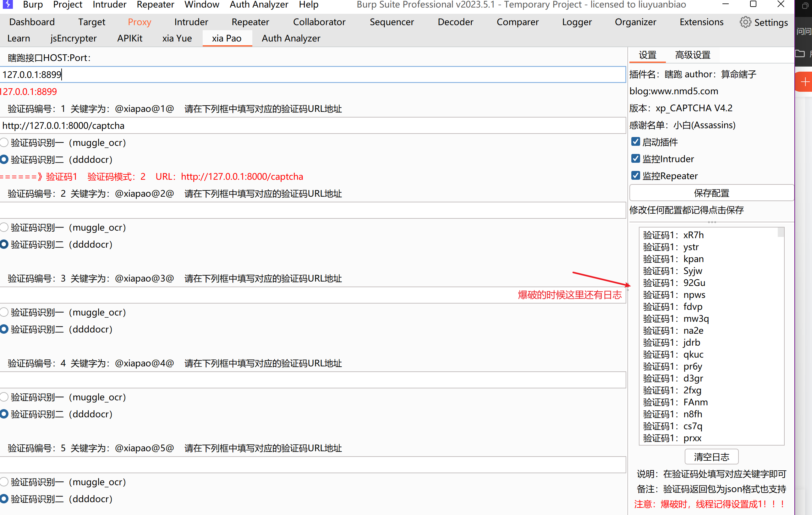Click the folder icon on right sidebar
This screenshot has height=515, width=812.
coord(800,54)
